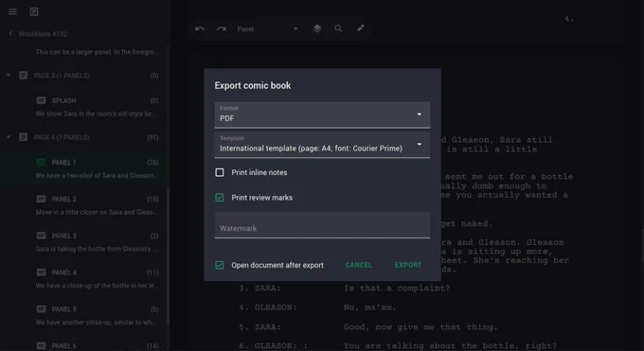The width and height of the screenshot is (644, 351).
Task: Select PANEL 5 in the outline
Action: click(83, 315)
